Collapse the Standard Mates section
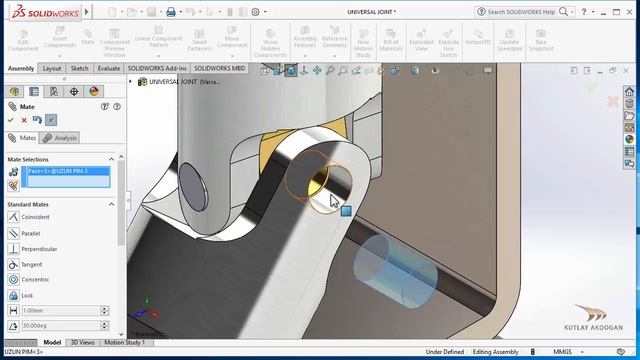 [111, 204]
